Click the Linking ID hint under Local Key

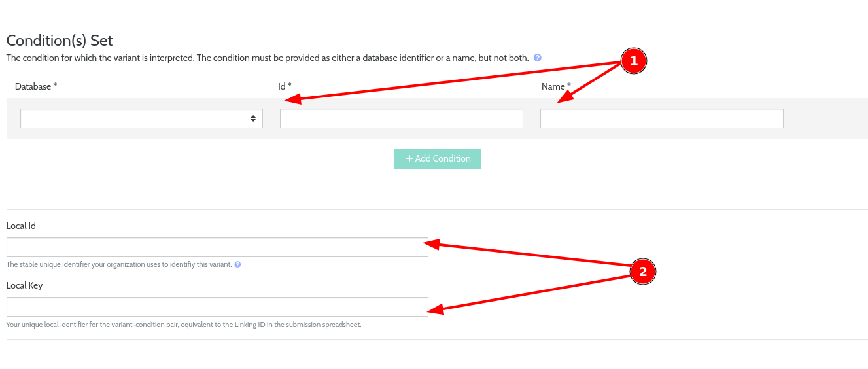click(184, 325)
